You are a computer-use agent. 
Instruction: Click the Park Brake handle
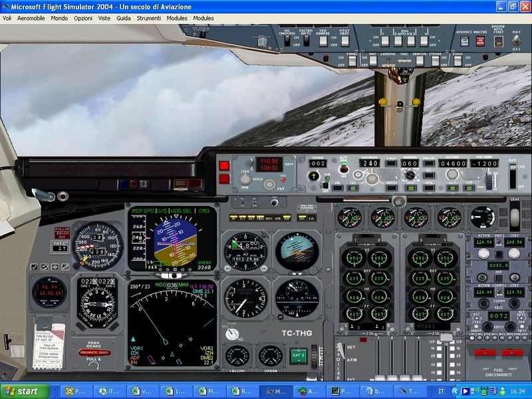pyautogui.click(x=95, y=353)
